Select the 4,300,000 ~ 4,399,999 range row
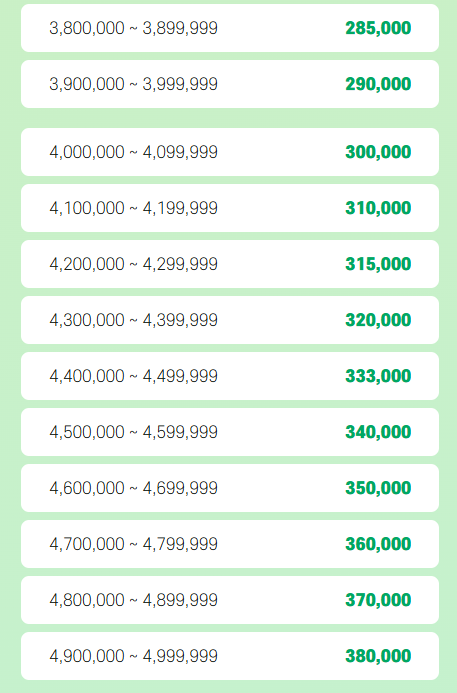 (x=230, y=320)
